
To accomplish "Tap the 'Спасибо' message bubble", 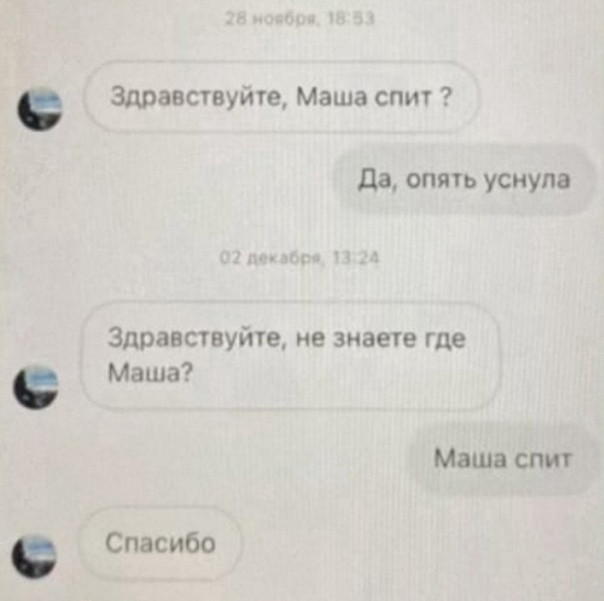I will coord(160,543).
